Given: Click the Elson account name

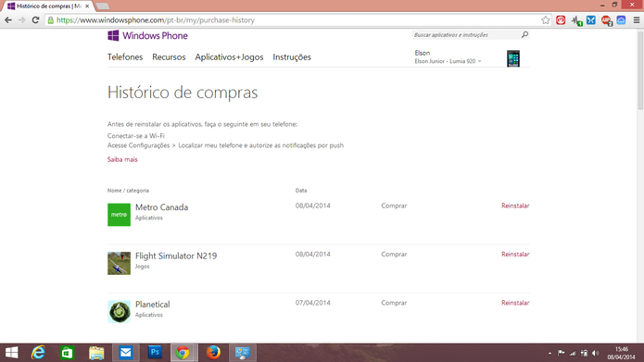Looking at the screenshot, I should pyautogui.click(x=423, y=53).
